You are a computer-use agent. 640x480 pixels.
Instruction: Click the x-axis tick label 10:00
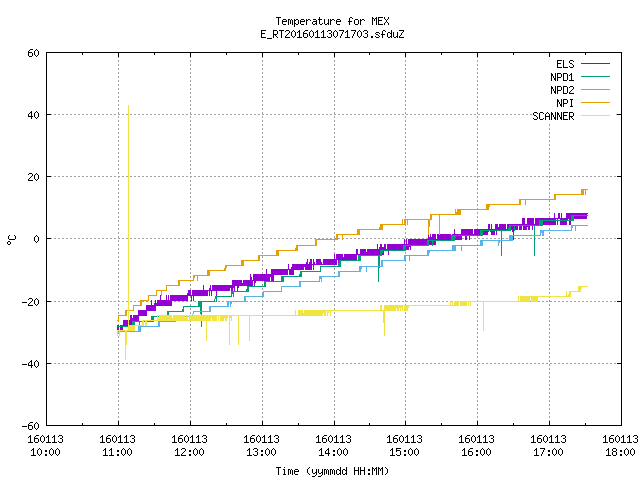pyautogui.click(x=45, y=452)
